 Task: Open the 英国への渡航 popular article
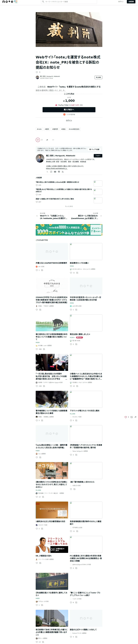click(x=55, y=199)
